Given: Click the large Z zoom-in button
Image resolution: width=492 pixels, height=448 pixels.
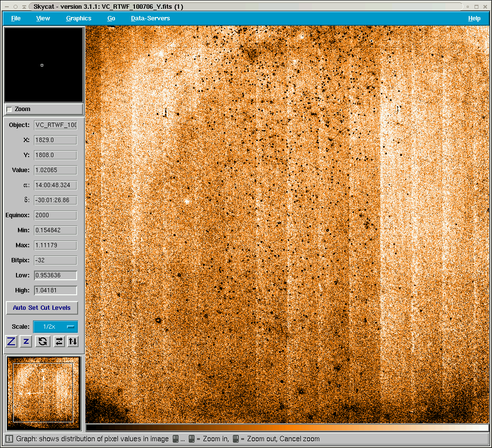Looking at the screenshot, I should coord(11,341).
